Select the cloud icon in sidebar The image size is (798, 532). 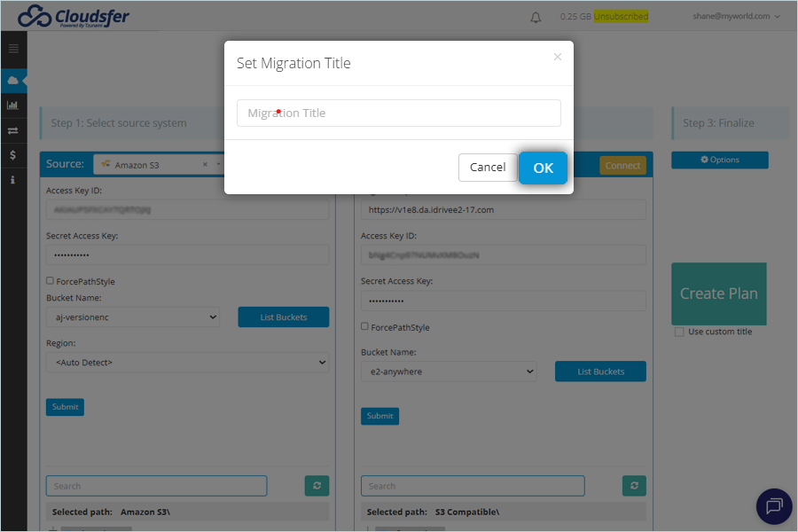[x=13, y=81]
